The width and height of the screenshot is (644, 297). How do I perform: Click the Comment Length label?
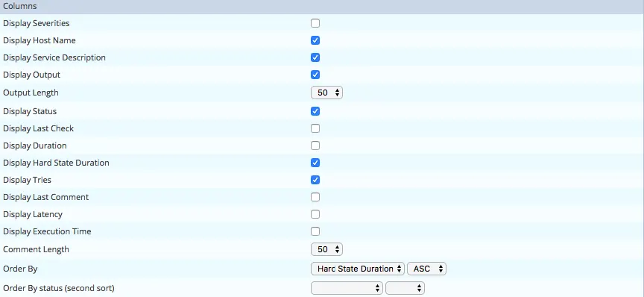coord(36,250)
